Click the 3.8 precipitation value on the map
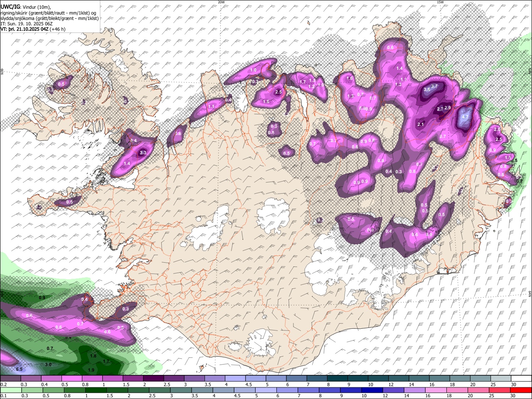Screen dimensions: 532x399 coord(426,89)
